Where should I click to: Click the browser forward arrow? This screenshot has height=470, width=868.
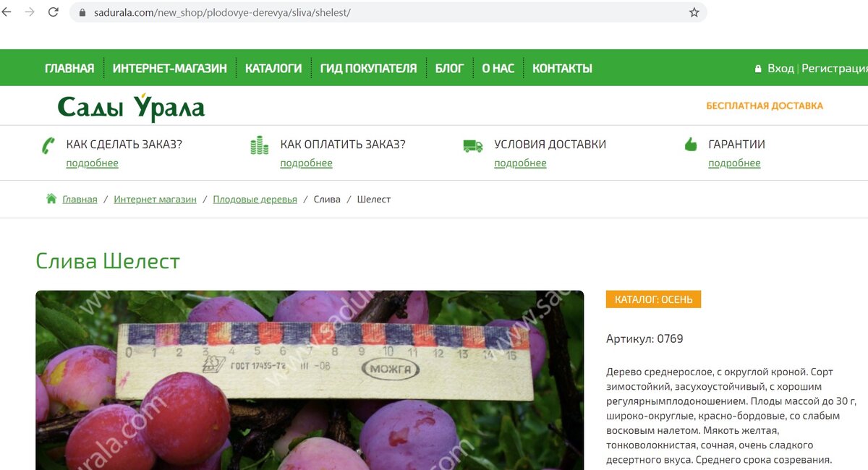tap(30, 12)
